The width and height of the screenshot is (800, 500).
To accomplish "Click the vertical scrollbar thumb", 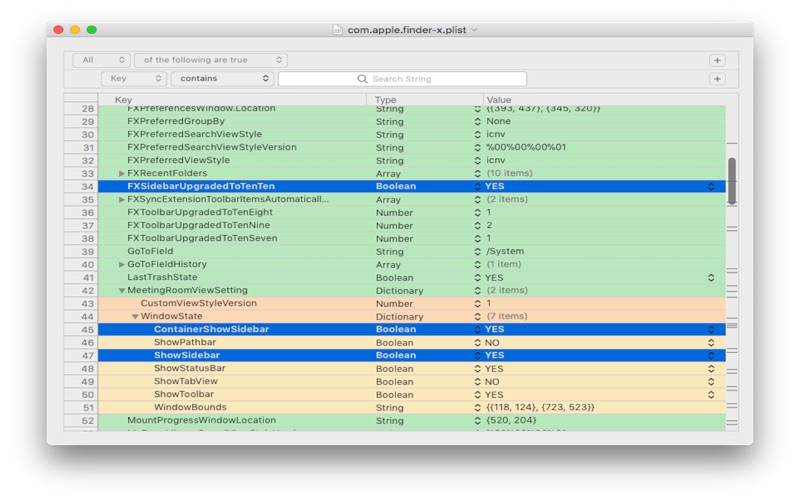I will point(732,181).
